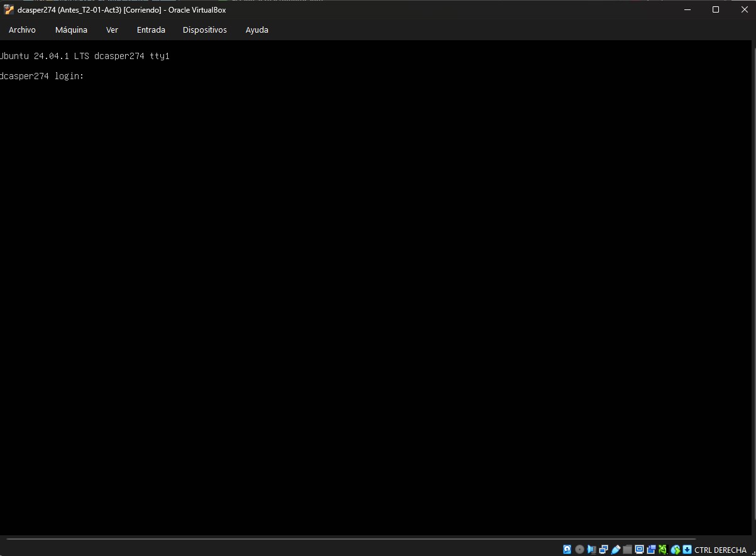Open the Máquina menu
Image resolution: width=756 pixels, height=556 pixels.
71,30
